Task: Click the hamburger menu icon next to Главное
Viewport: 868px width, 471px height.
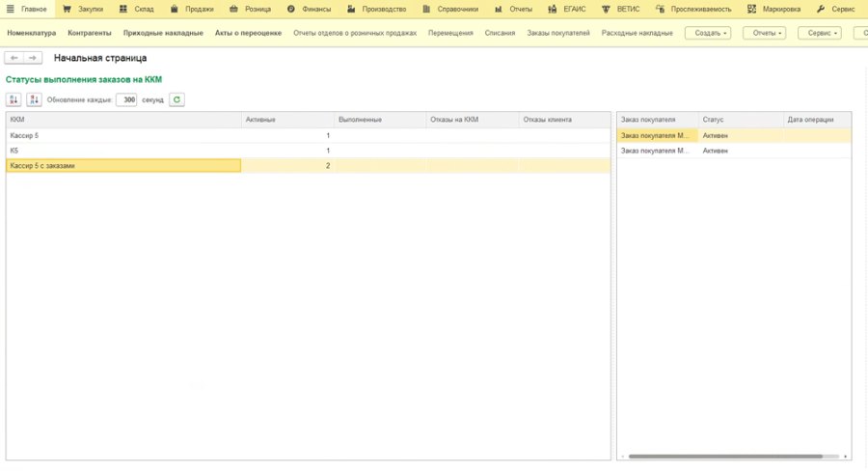Action: pos(10,9)
